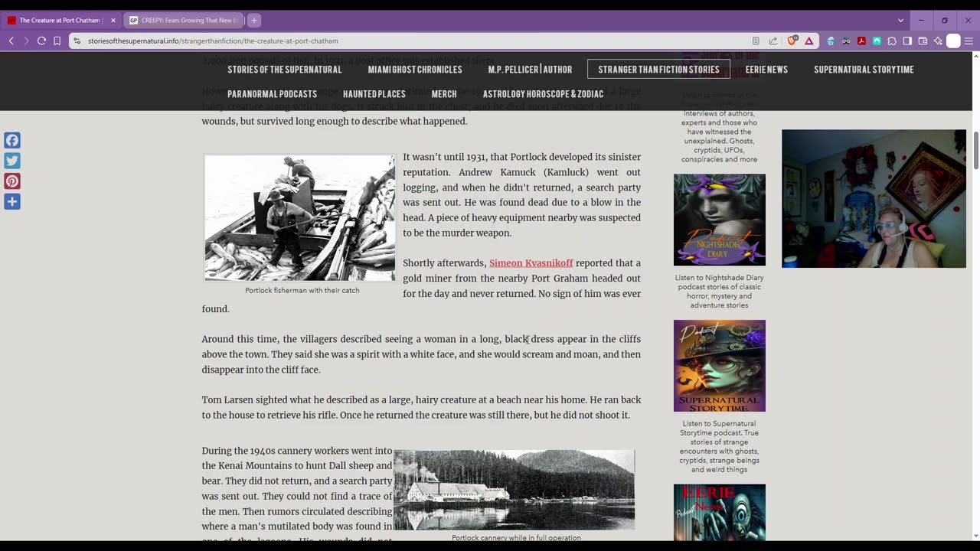
Task: Open Haunted Places menu item
Action: [x=374, y=94]
